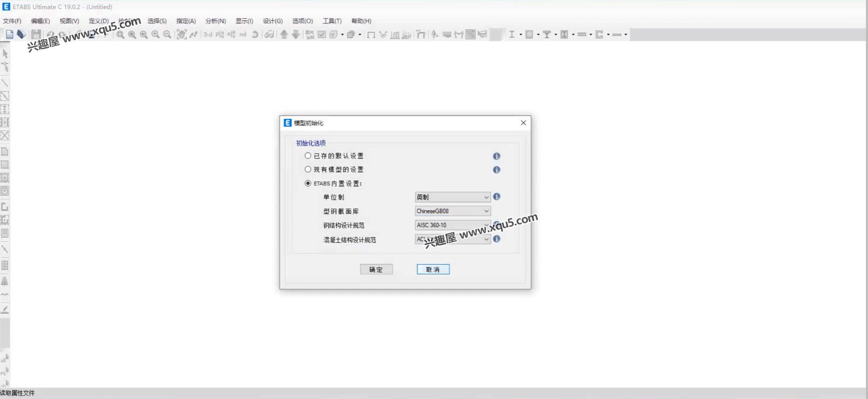868x399 pixels.
Task: Expand the T-section toolbar dropdown arrow
Action: pos(555,34)
